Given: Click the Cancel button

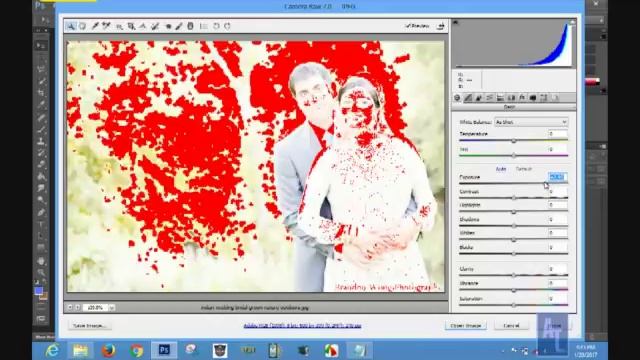Looking at the screenshot, I should point(511,326).
